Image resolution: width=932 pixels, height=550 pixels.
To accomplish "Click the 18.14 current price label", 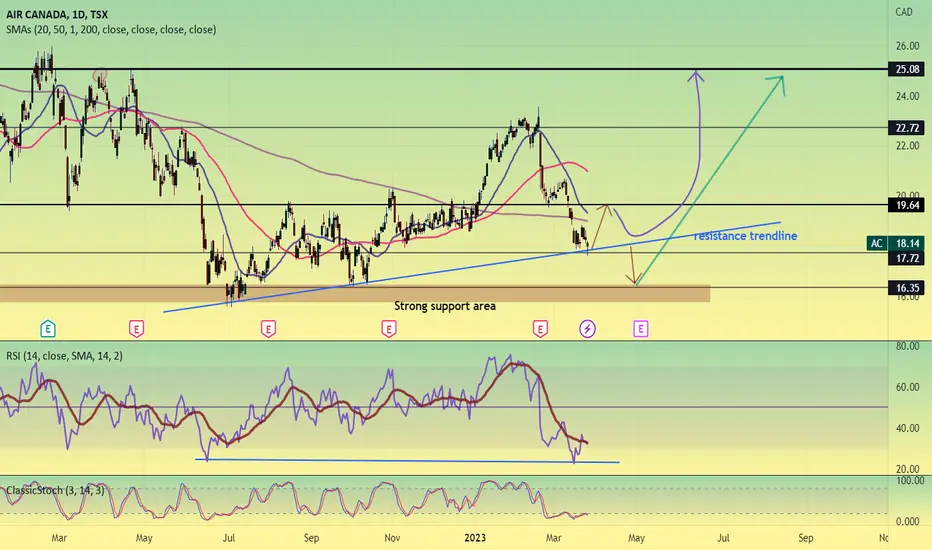I will pos(906,243).
